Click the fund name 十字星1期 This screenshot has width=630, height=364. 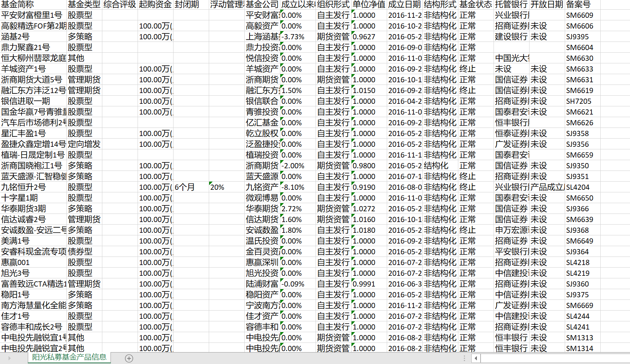click(19, 198)
